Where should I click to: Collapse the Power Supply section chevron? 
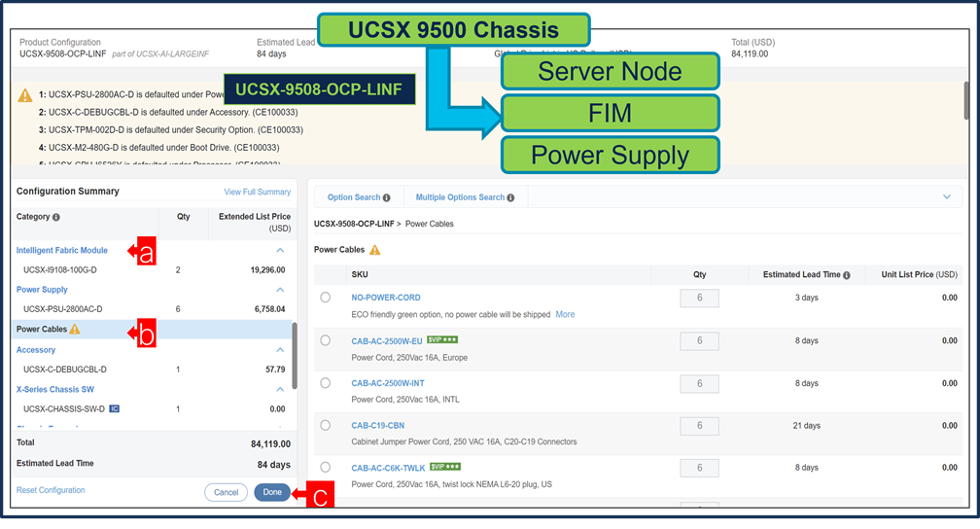point(280,290)
